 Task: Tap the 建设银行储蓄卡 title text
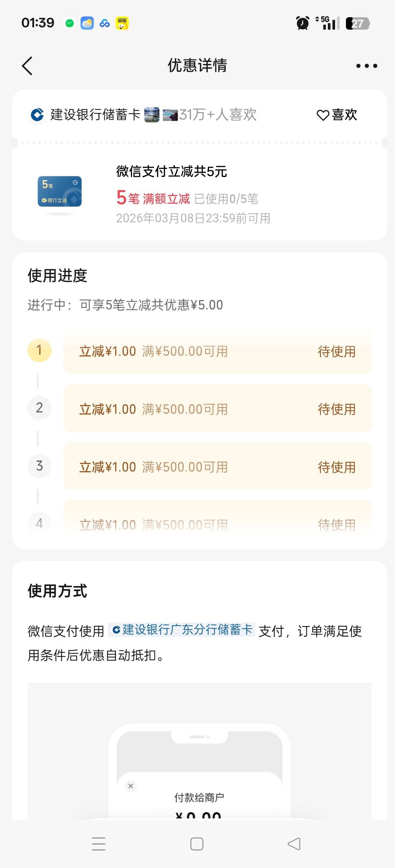[95, 115]
